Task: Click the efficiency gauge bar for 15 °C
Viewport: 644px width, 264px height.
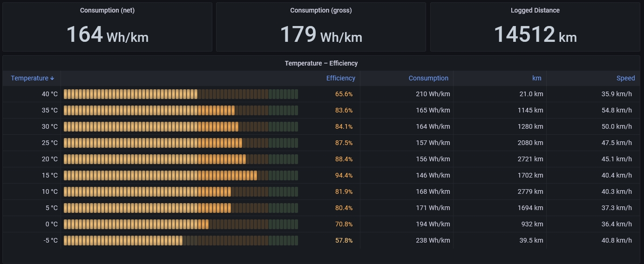Action: [181, 175]
